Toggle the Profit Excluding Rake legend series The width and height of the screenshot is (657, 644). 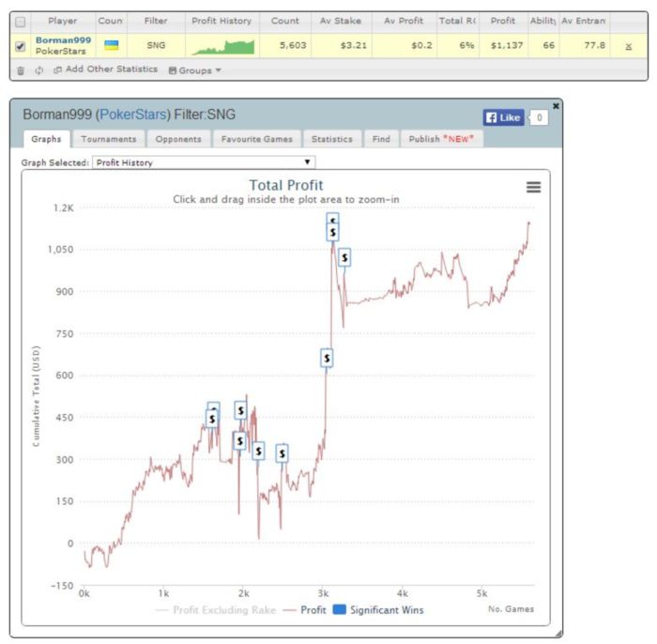(x=216, y=610)
